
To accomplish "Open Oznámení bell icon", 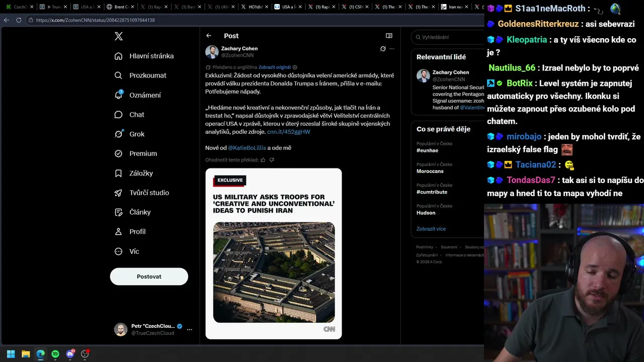I will tap(118, 95).
